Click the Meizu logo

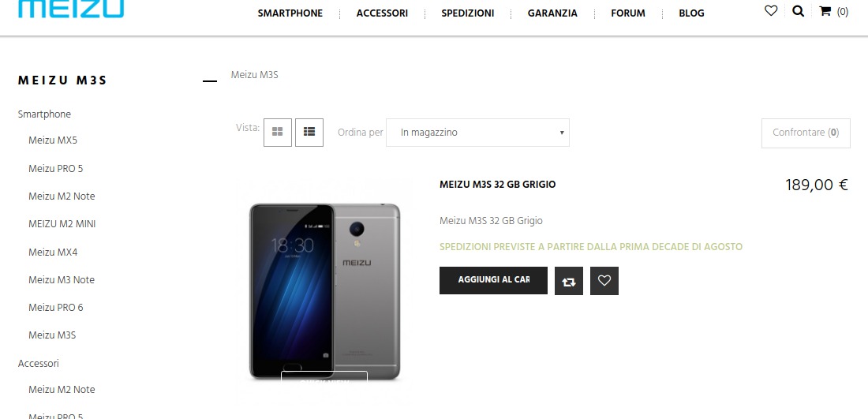(x=71, y=9)
